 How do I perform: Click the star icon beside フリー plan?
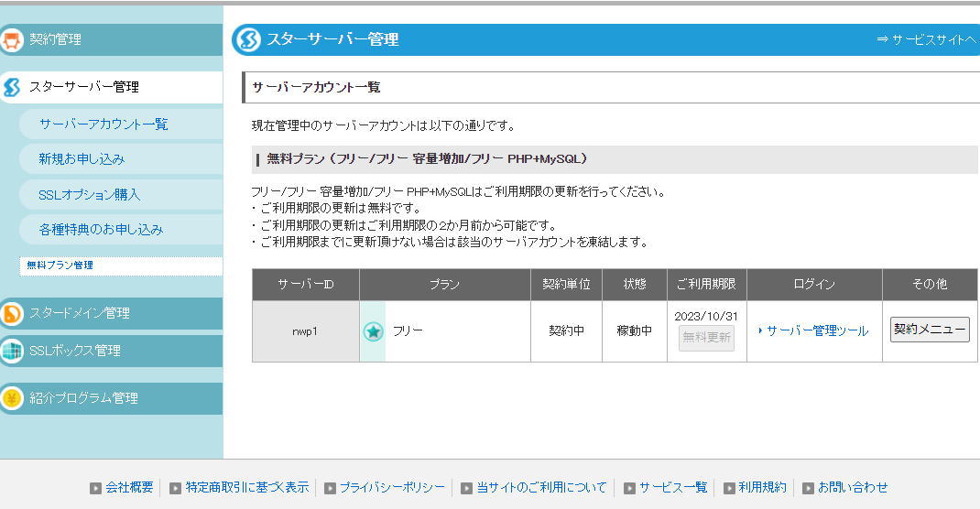pyautogui.click(x=373, y=331)
